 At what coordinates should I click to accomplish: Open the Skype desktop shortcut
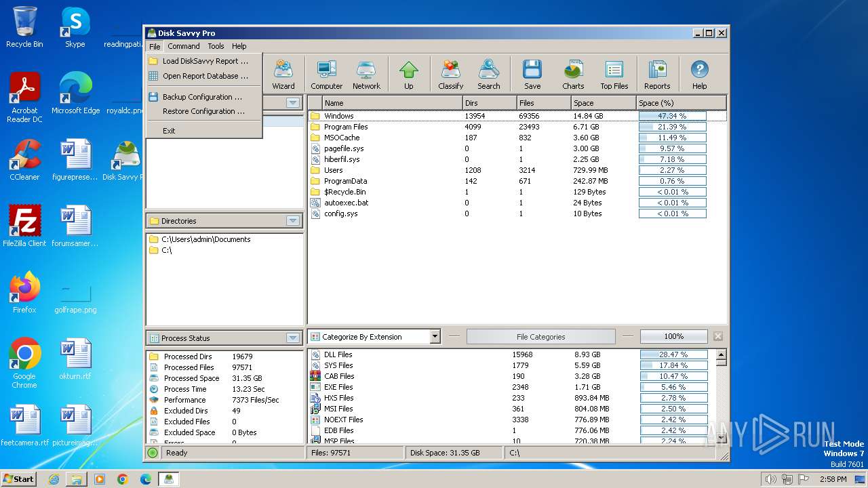coord(75,27)
